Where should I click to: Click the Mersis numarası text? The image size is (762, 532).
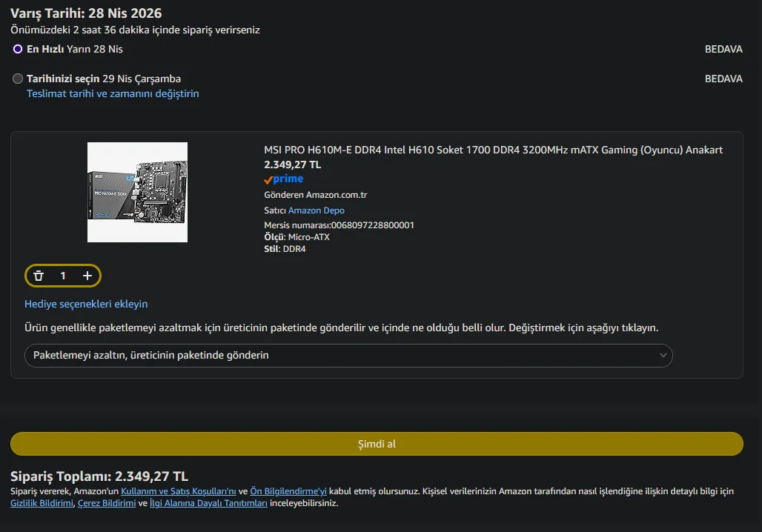339,225
